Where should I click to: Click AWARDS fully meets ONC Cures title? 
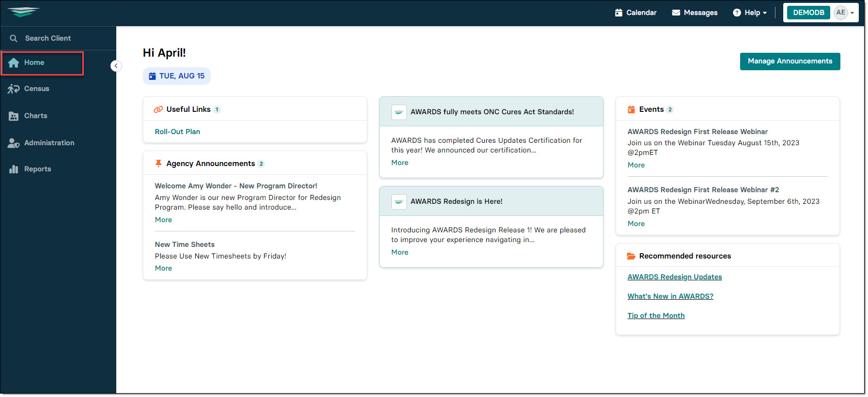click(x=492, y=112)
